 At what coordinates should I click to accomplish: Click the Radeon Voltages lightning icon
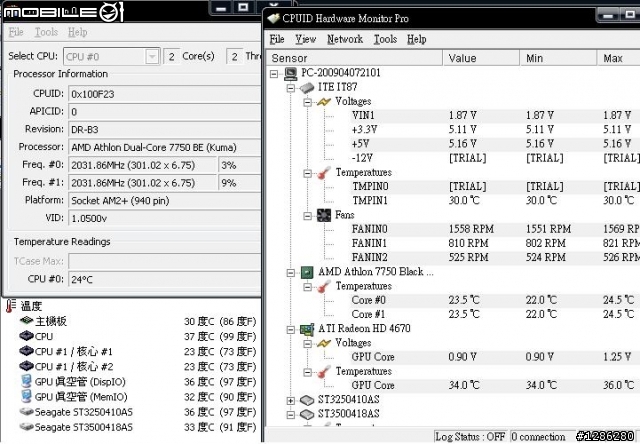324,343
